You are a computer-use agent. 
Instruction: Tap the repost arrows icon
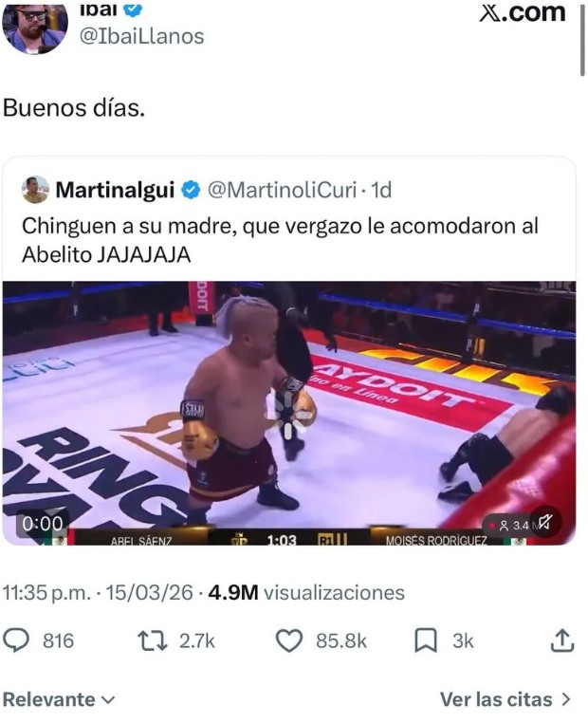(153, 640)
